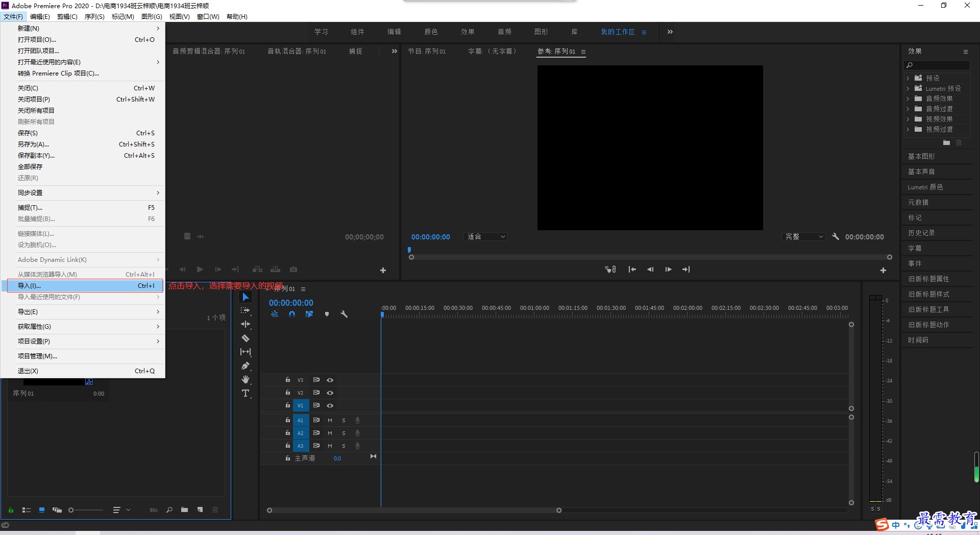
Task: Select the Hand tool
Action: pyautogui.click(x=246, y=379)
